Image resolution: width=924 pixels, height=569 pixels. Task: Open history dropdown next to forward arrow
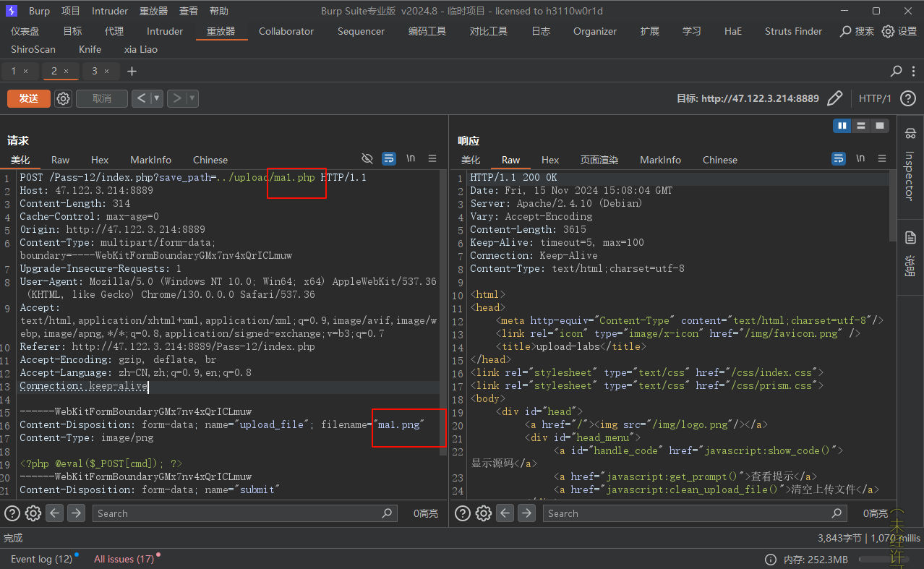192,98
